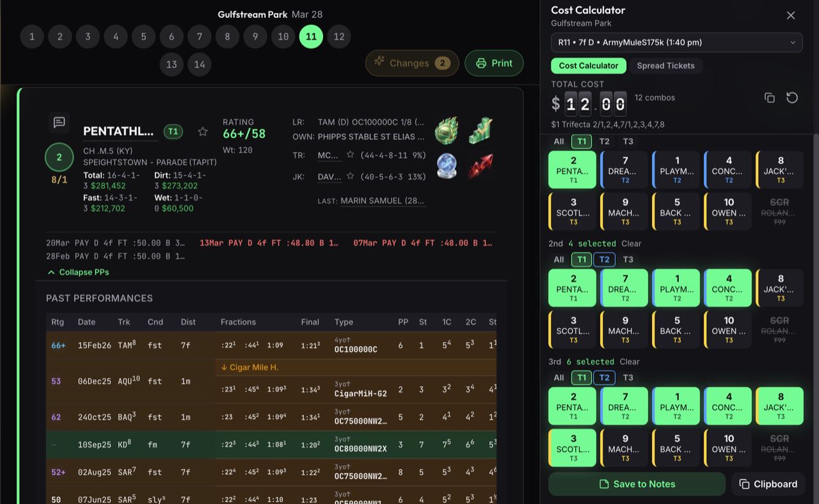Expand the Changes panel
This screenshot has height=504, width=819.
(411, 63)
